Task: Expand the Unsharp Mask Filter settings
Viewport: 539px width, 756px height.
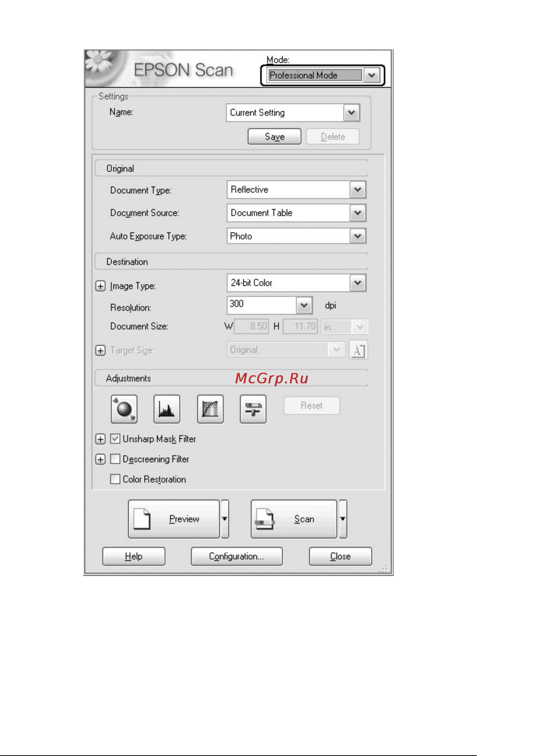Action: [100, 439]
